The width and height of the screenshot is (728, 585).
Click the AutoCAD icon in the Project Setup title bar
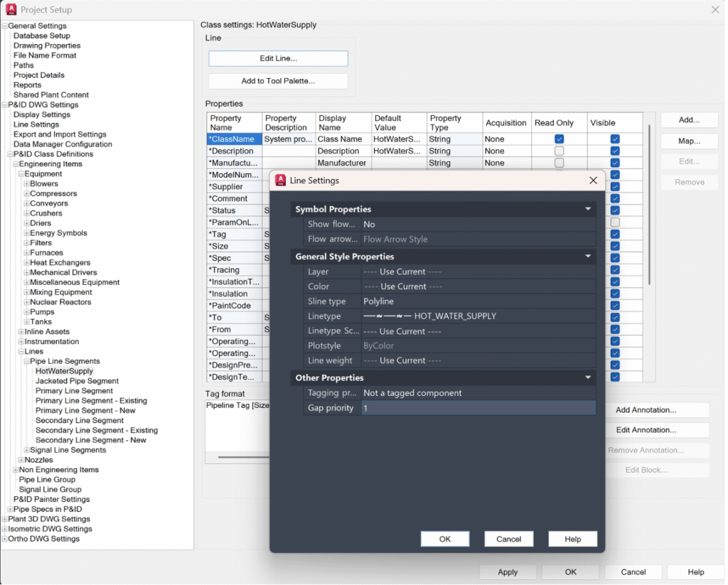(x=11, y=9)
